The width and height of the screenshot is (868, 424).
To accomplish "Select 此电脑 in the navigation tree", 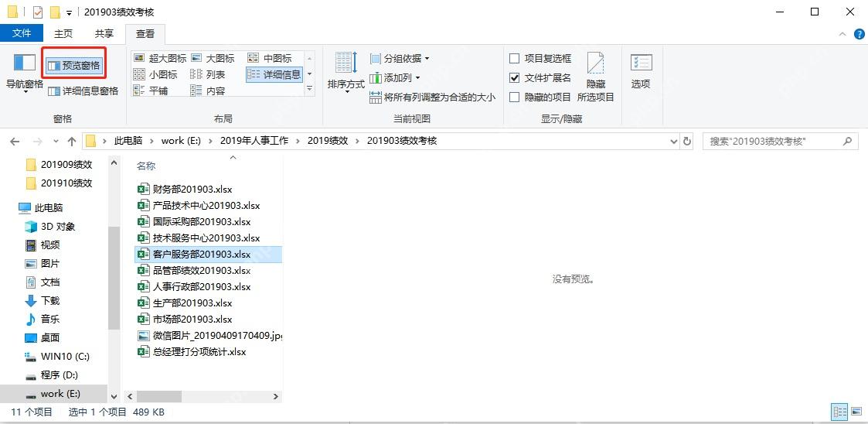I will 41,208.
